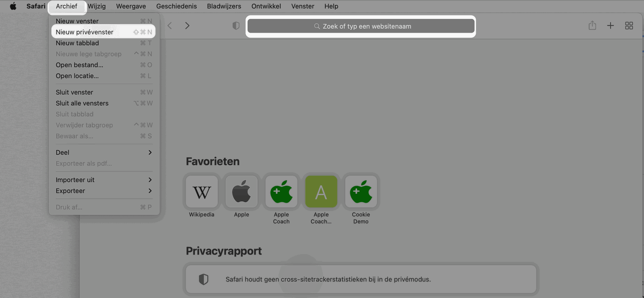Open the Apple menu

[x=13, y=6]
